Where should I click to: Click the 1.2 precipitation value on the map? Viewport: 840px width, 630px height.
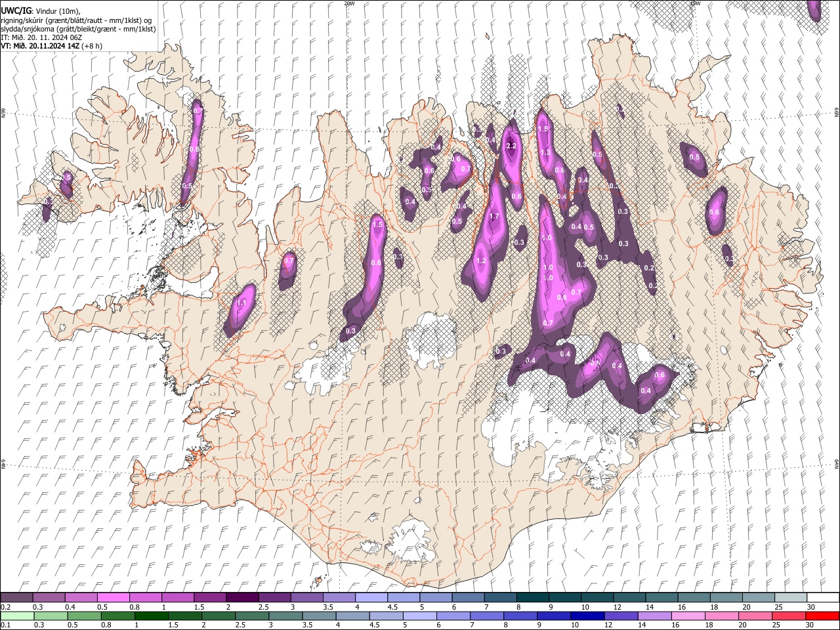pyautogui.click(x=481, y=261)
